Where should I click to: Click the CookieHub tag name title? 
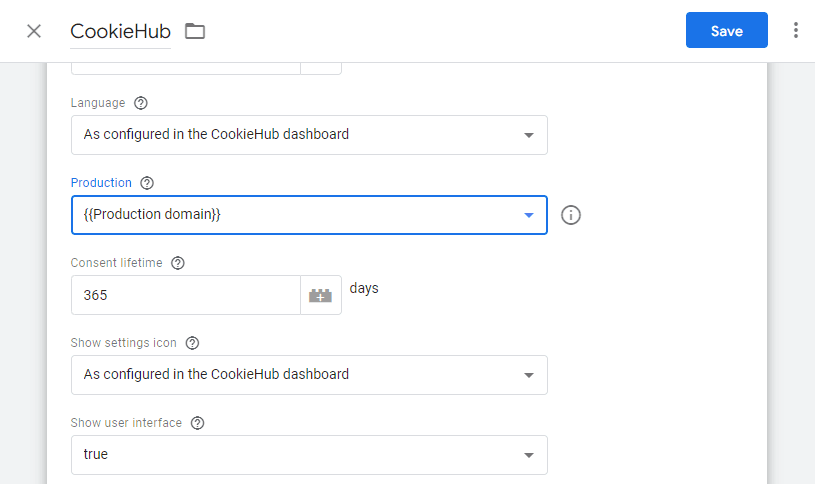(x=120, y=31)
